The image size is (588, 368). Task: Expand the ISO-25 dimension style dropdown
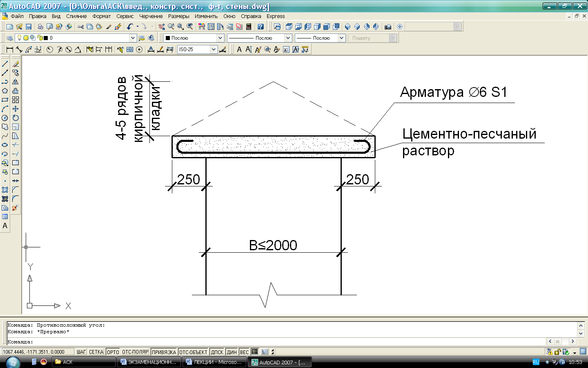coord(214,49)
